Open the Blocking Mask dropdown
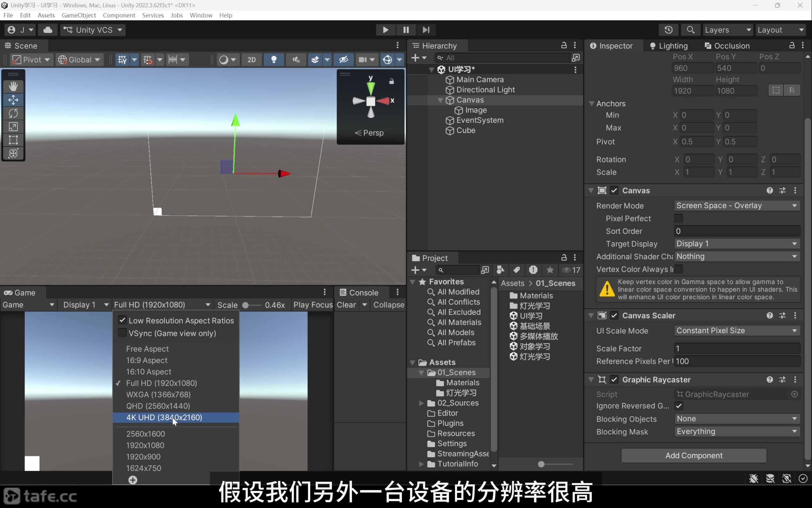The height and width of the screenshot is (508, 812). click(737, 431)
